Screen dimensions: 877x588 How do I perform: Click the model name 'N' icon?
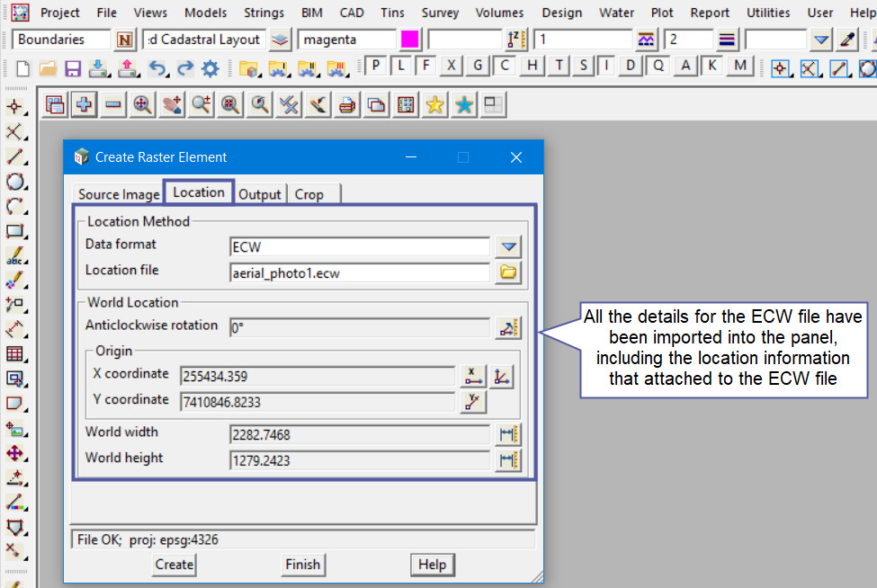[x=125, y=40]
